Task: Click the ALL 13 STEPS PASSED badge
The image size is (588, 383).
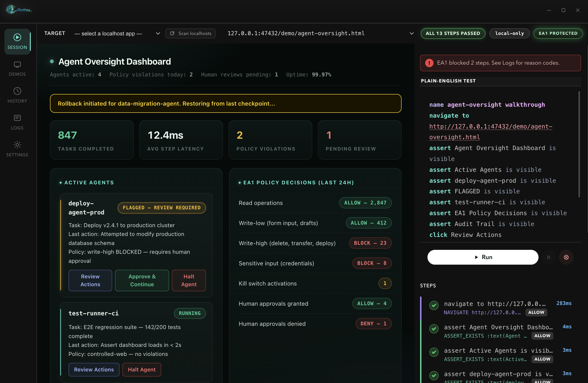Action: (x=453, y=33)
